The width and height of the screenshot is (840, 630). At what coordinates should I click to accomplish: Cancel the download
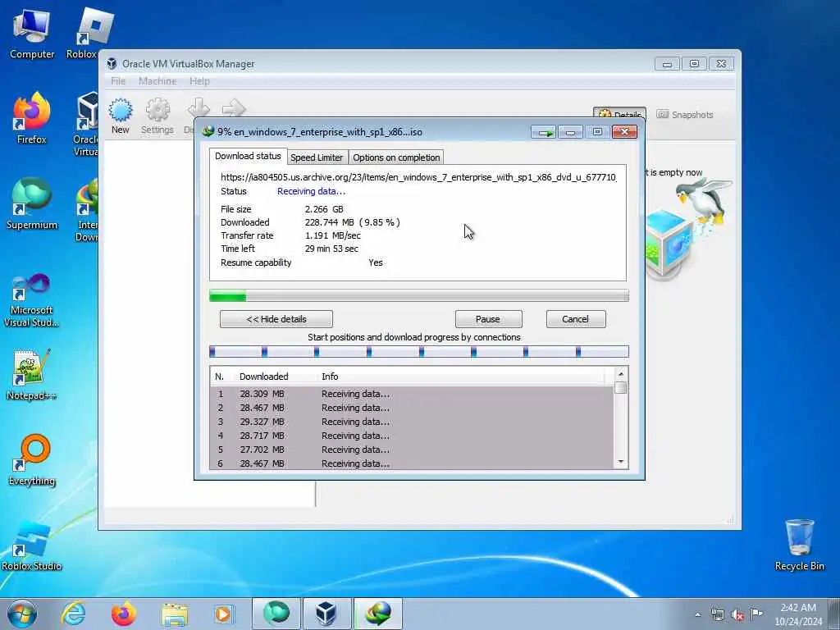[x=576, y=319]
